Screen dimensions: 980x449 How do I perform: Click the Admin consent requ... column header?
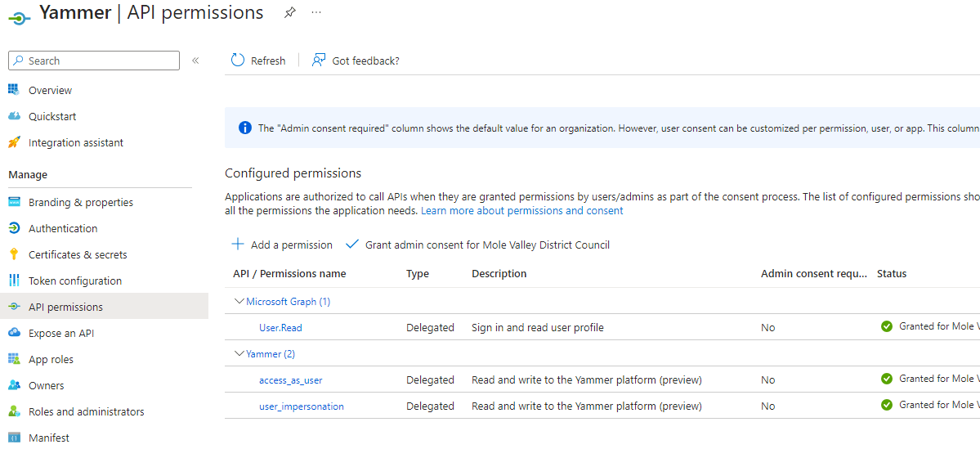click(x=814, y=274)
